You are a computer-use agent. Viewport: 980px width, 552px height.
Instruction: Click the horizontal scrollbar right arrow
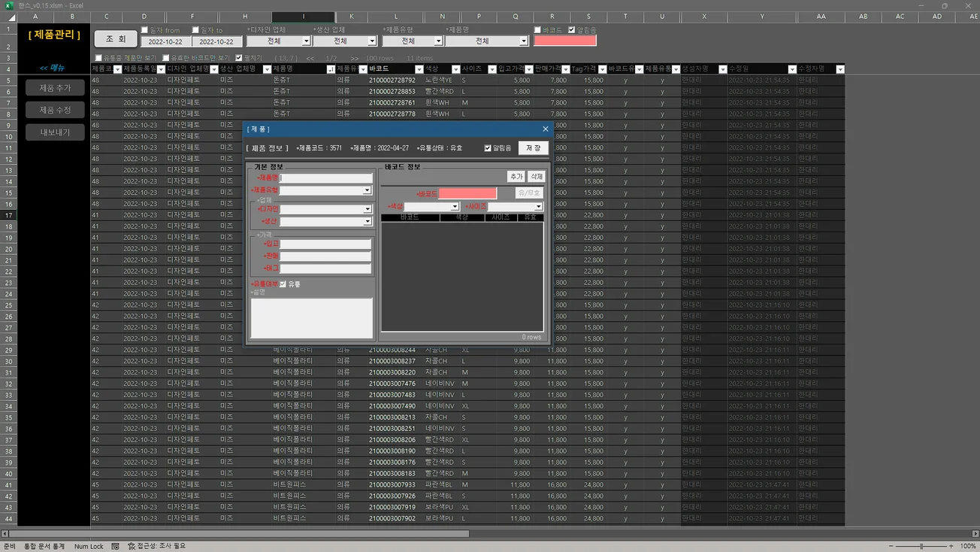(975, 534)
